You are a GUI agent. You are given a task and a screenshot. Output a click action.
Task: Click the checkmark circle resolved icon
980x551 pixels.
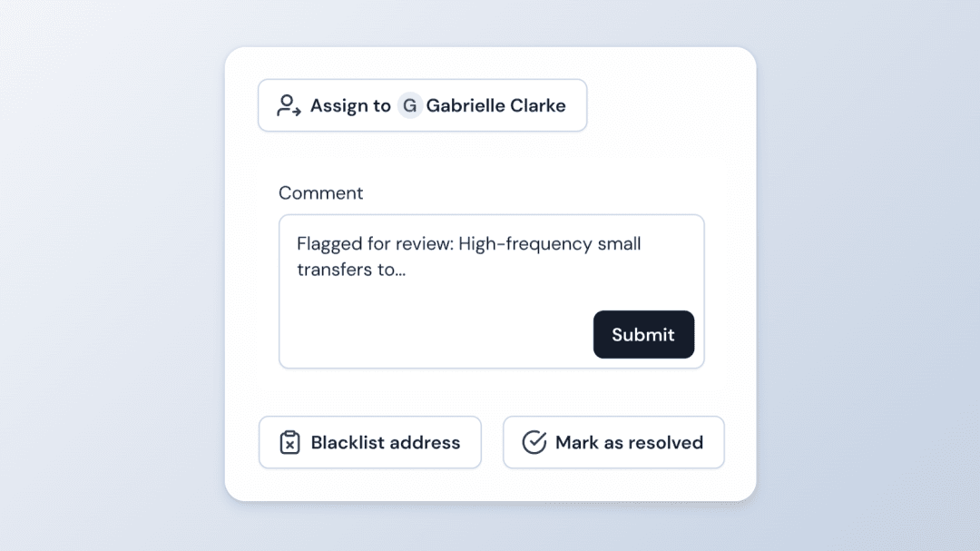[x=534, y=443]
